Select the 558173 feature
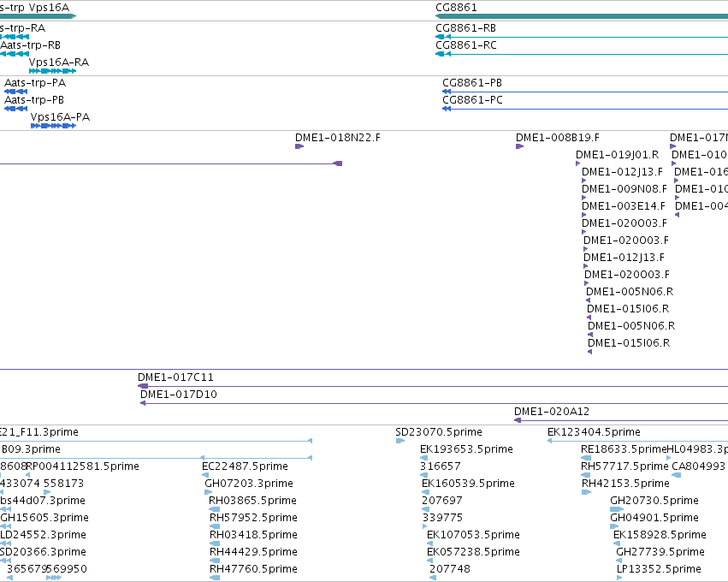 [47, 492]
